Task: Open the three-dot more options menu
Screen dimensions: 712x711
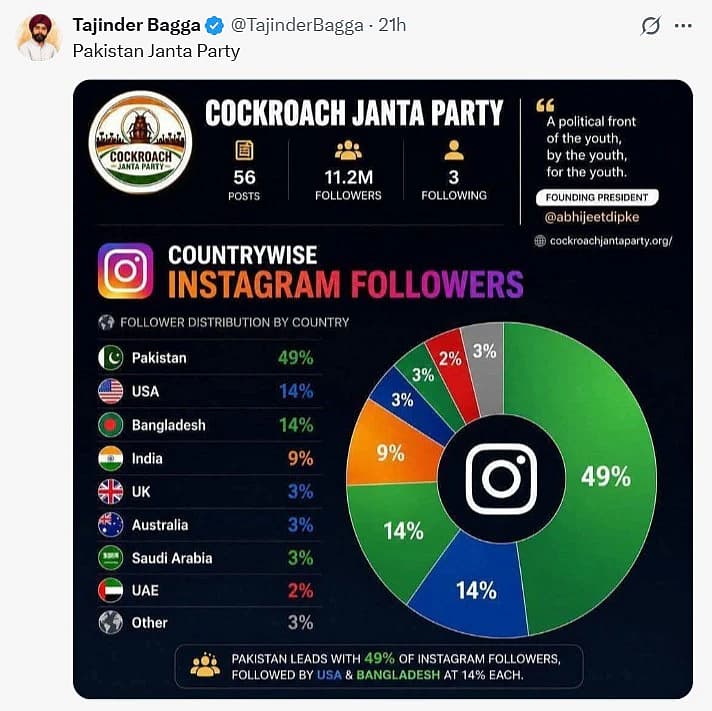Action: (x=683, y=26)
